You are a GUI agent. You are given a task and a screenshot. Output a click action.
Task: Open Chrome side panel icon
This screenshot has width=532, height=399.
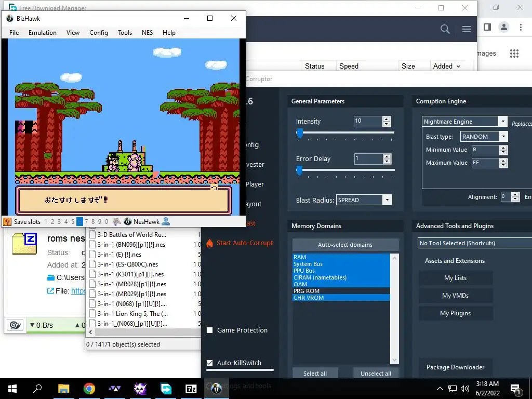click(487, 27)
